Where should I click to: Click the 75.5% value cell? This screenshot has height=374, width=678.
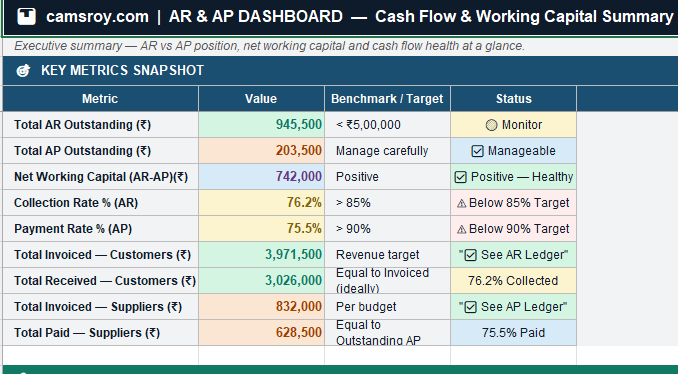pos(261,229)
